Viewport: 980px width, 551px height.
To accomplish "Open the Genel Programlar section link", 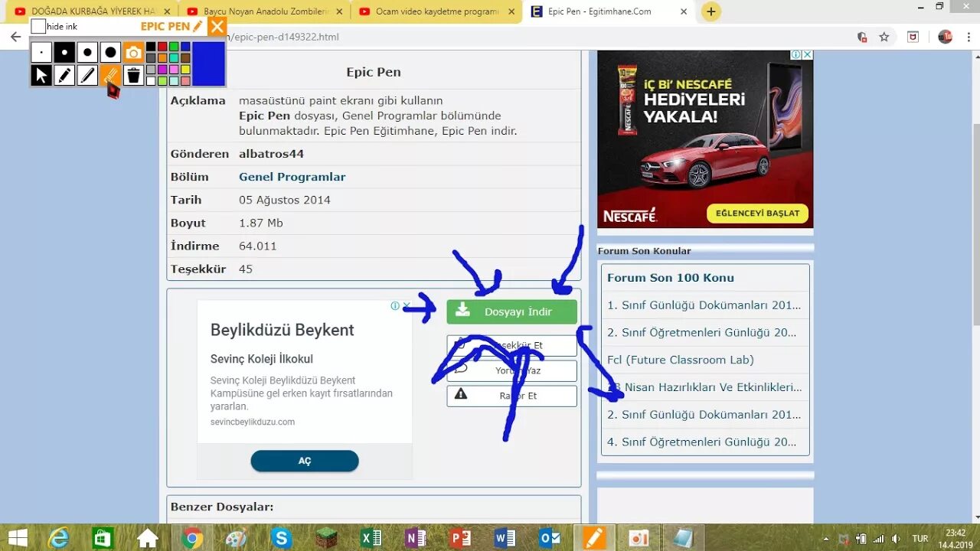I will click(292, 177).
